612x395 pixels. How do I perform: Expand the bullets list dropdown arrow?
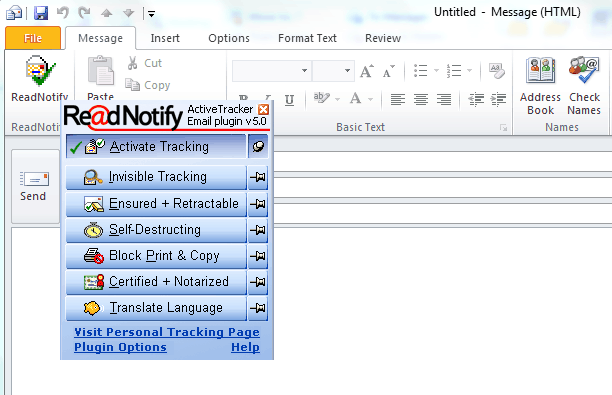436,71
